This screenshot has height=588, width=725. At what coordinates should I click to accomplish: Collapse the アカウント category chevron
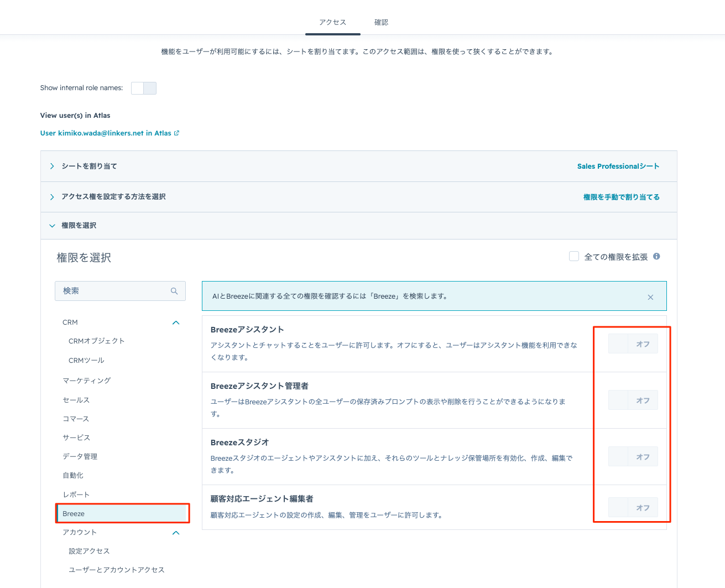176,533
